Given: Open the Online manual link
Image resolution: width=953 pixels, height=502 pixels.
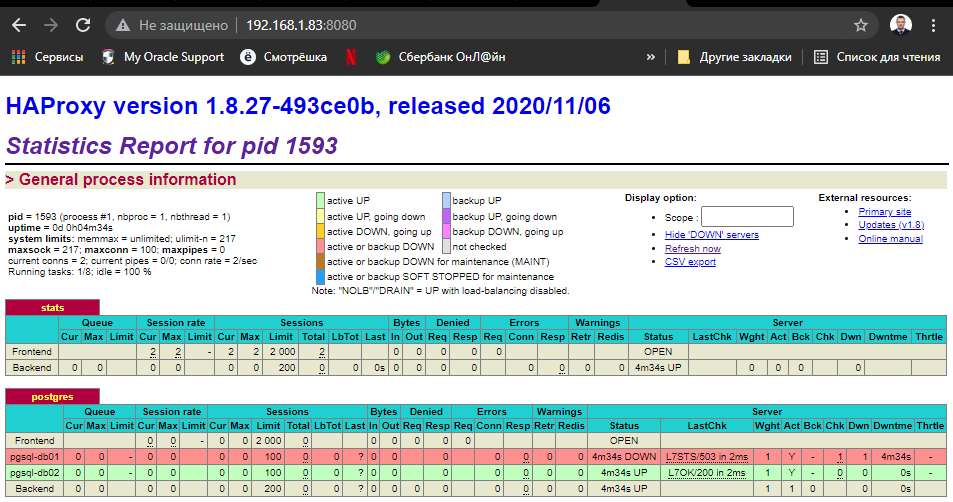Looking at the screenshot, I should (x=890, y=239).
